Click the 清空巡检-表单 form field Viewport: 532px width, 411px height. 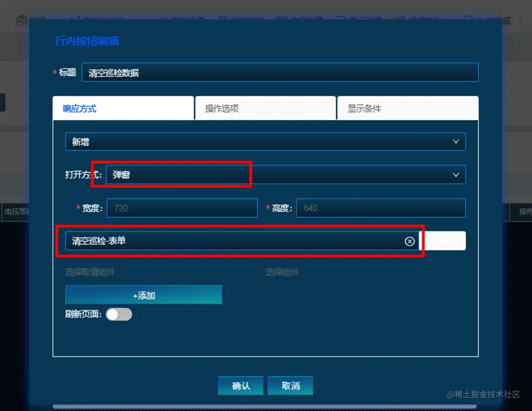(242, 241)
